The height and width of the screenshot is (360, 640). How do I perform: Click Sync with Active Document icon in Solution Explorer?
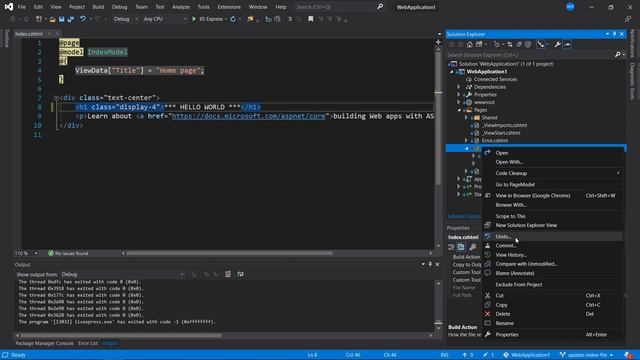tap(510, 44)
